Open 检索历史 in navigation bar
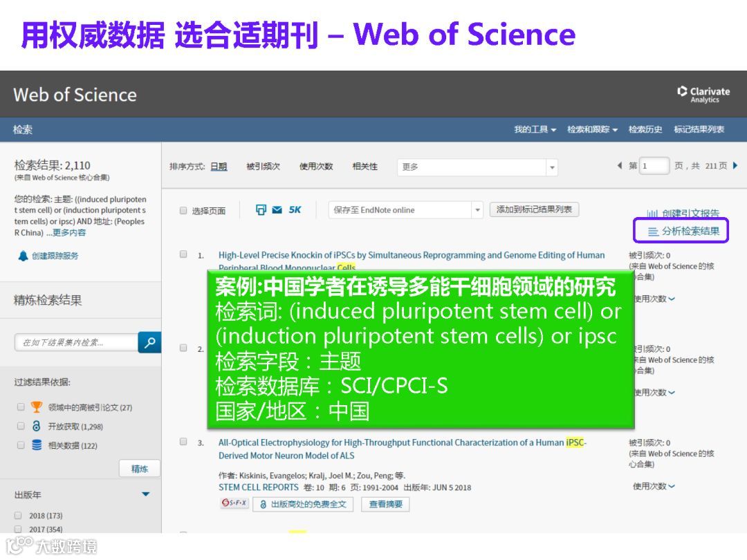 [x=645, y=129]
